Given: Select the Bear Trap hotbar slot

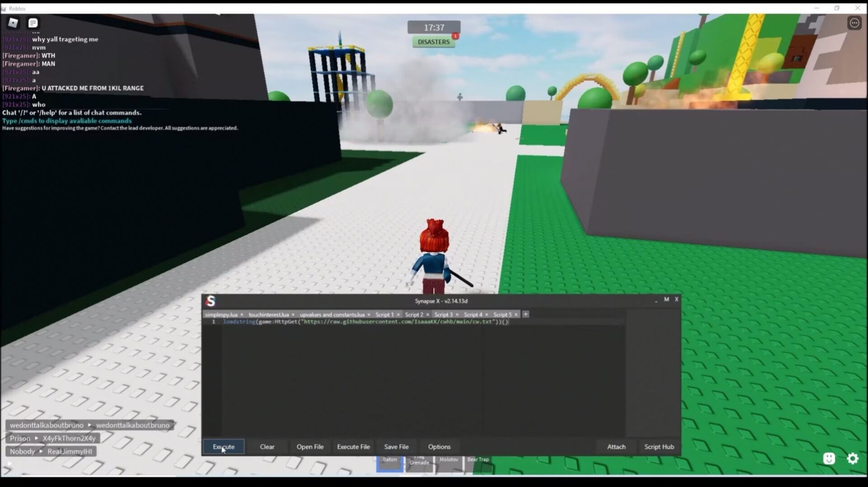Looking at the screenshot, I should 478,464.
